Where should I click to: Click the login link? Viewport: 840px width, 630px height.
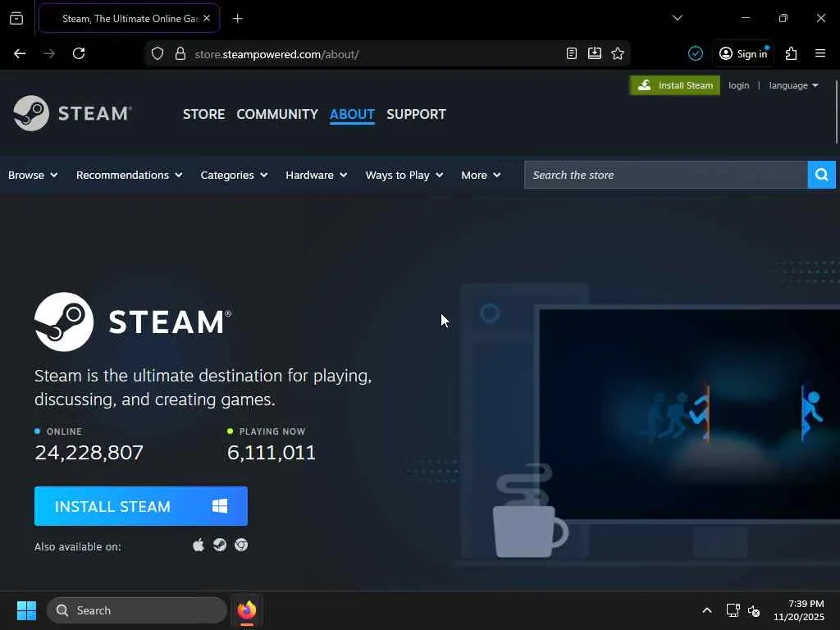[x=739, y=85]
